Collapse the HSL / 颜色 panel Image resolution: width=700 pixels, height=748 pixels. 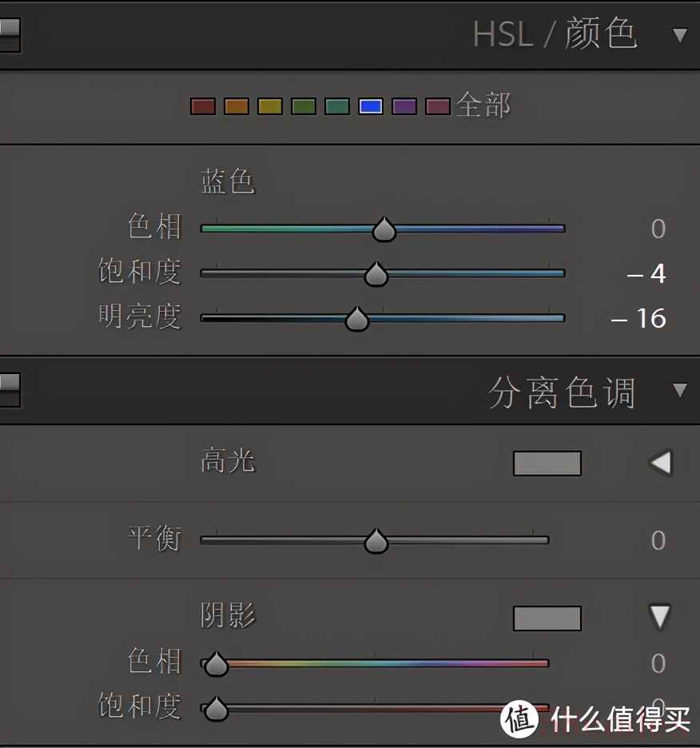(680, 35)
